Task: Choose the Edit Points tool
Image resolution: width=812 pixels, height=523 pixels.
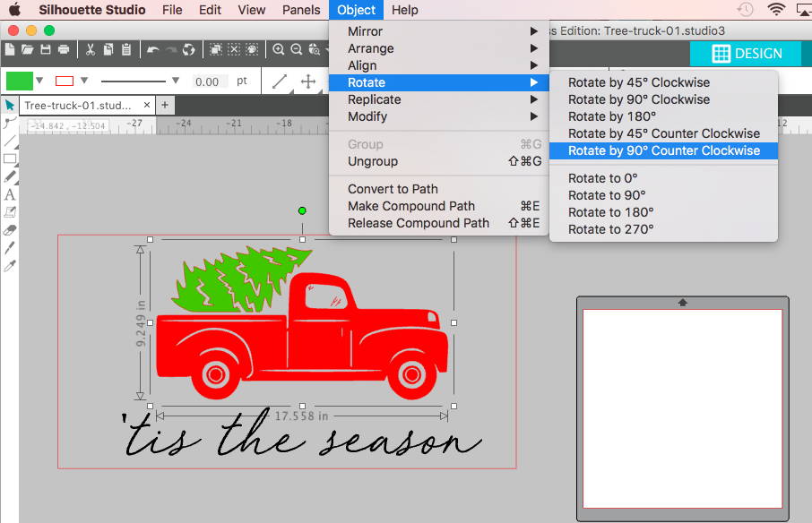Action: pos(9,123)
